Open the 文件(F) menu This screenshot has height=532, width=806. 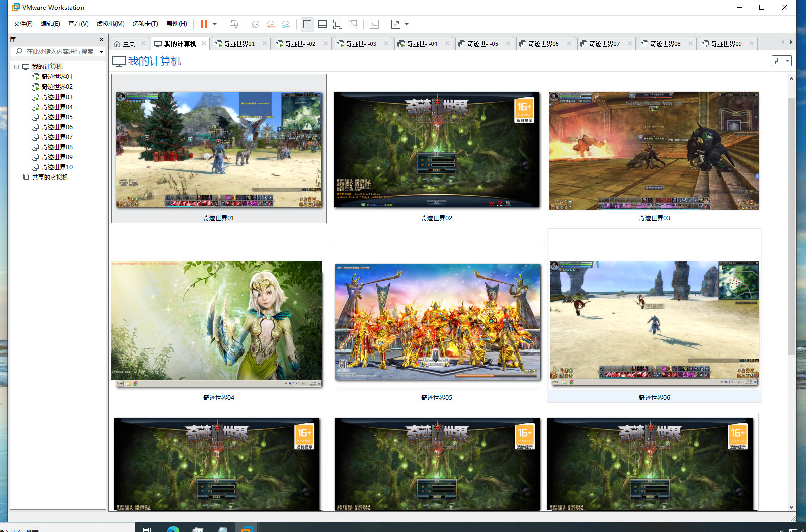pyautogui.click(x=23, y=24)
